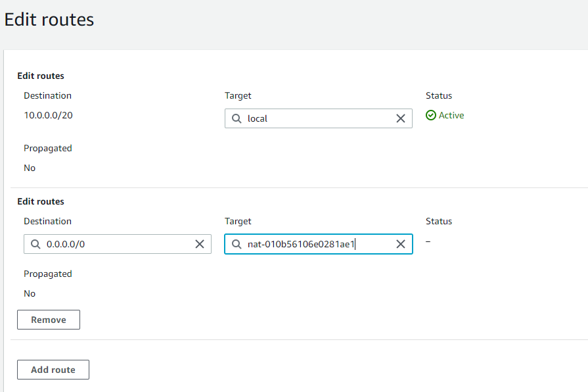588x392 pixels.
Task: Click the Propagated No value under the 10.0.0.0/20 route
Action: (x=30, y=168)
